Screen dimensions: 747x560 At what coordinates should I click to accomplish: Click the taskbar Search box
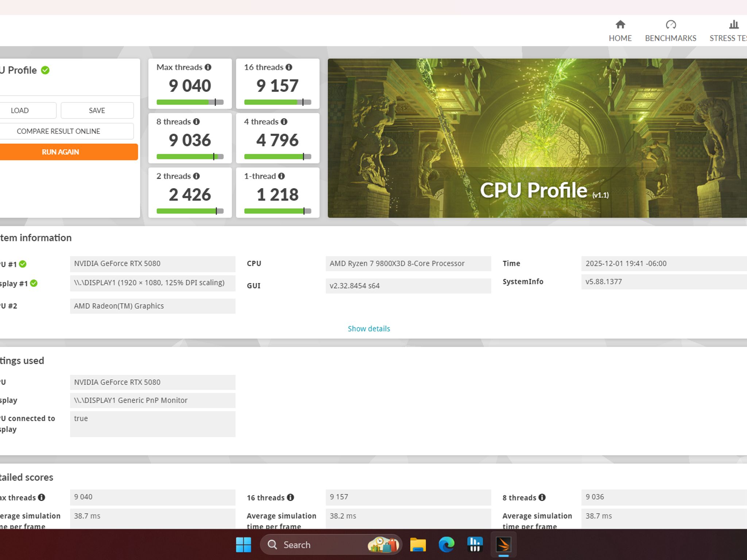[x=331, y=545]
